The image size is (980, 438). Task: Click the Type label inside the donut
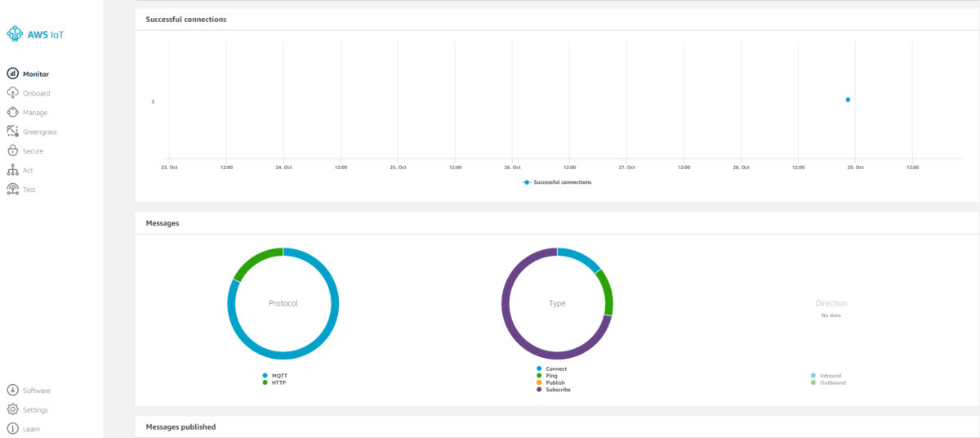point(557,303)
